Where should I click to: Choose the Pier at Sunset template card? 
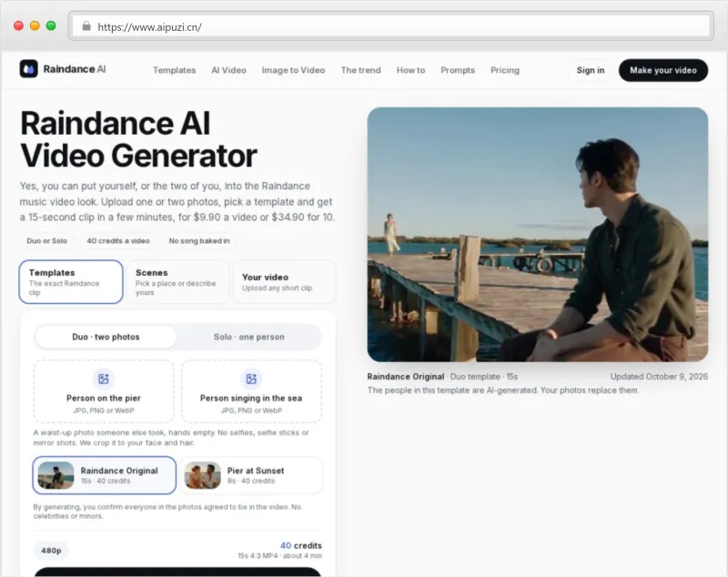pyautogui.click(x=251, y=475)
